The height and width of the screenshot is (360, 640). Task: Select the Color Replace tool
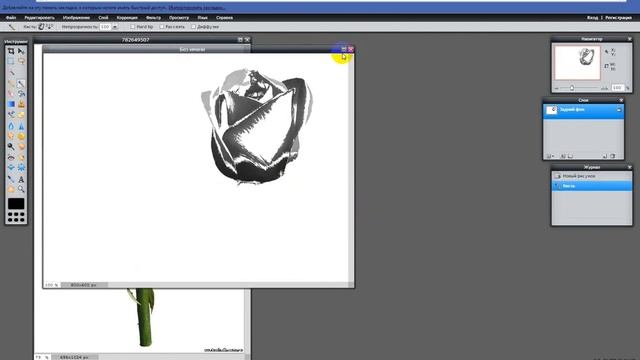coord(11,115)
